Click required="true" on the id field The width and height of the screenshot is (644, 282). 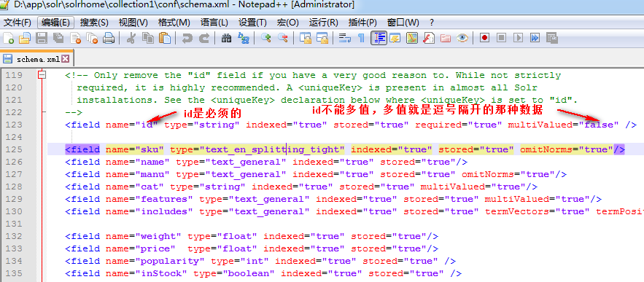click(458, 125)
